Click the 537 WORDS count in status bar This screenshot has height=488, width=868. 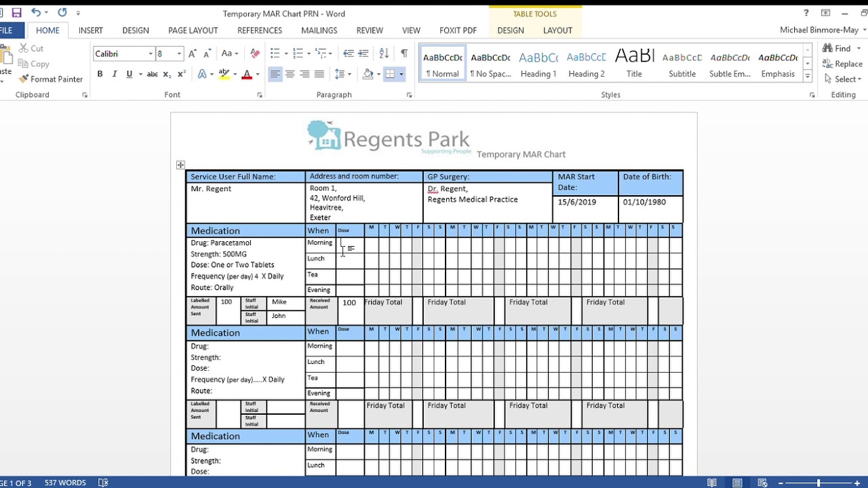[x=65, y=483]
